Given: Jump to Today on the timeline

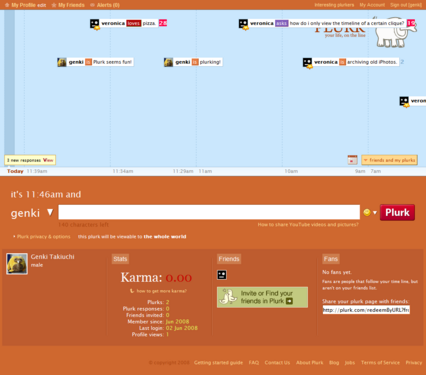Looking at the screenshot, I should (x=15, y=171).
